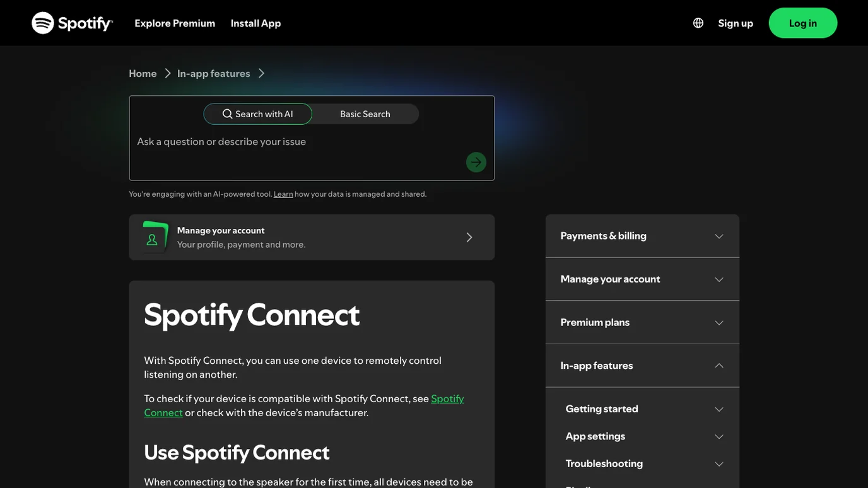The image size is (868, 488).
Task: Open Install App in the top nav
Action: coord(255,23)
